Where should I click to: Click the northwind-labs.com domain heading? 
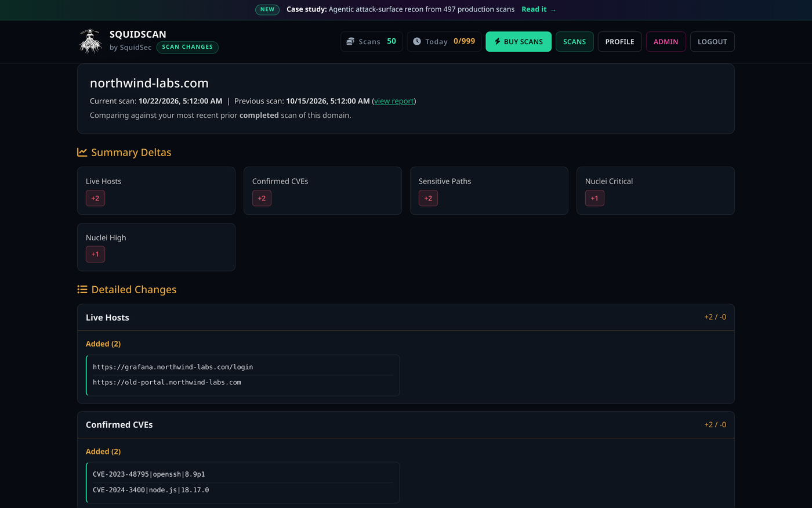(x=149, y=83)
